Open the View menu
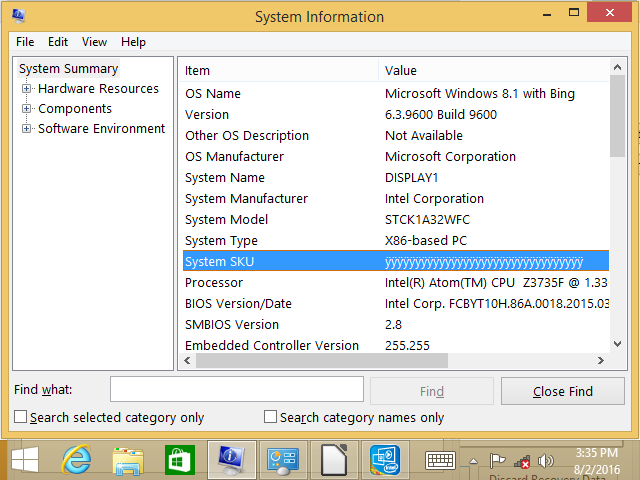 point(94,42)
